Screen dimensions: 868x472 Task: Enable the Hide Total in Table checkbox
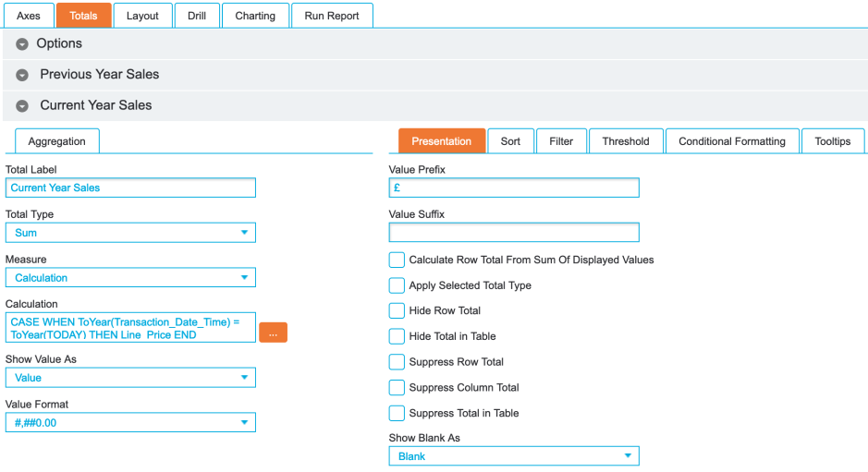(397, 336)
